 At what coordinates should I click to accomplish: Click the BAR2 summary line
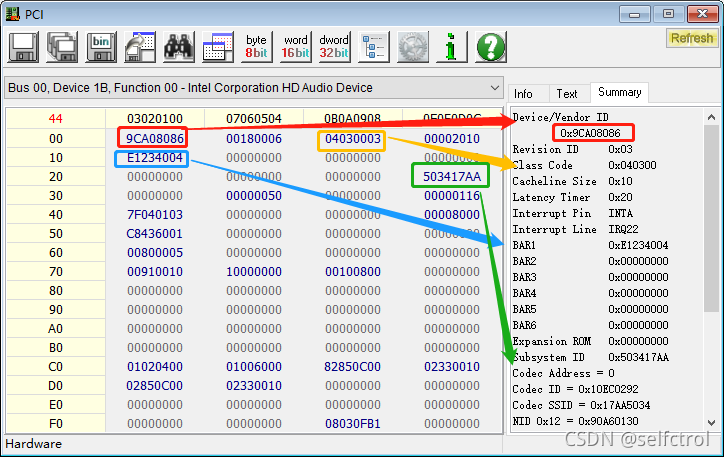[x=590, y=261]
